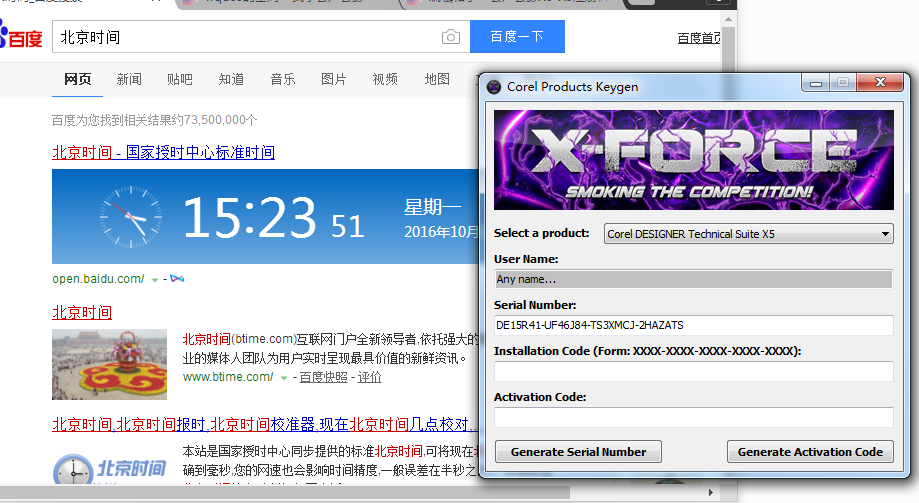This screenshot has width=919, height=503.
Task: Click the horizontal scrollbar right arrow
Action: (x=710, y=492)
